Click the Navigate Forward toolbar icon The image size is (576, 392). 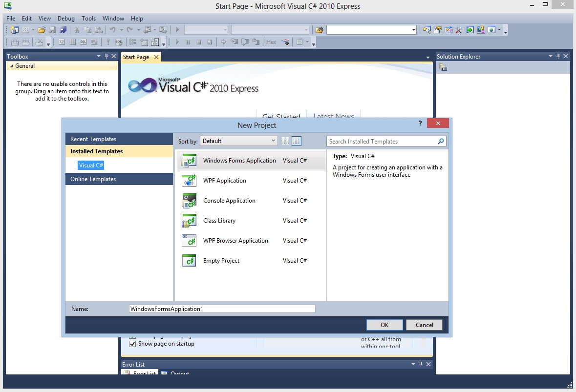(x=163, y=30)
